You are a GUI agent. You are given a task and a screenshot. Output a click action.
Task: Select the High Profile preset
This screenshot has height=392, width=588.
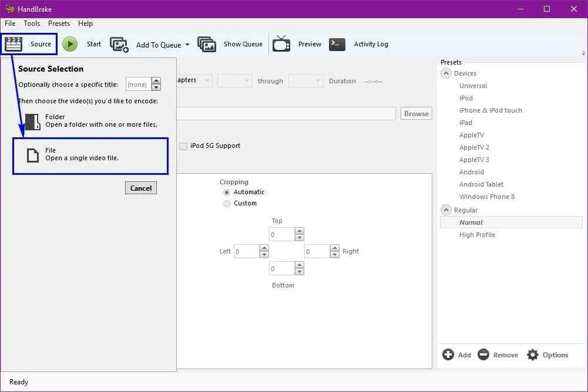[477, 235]
